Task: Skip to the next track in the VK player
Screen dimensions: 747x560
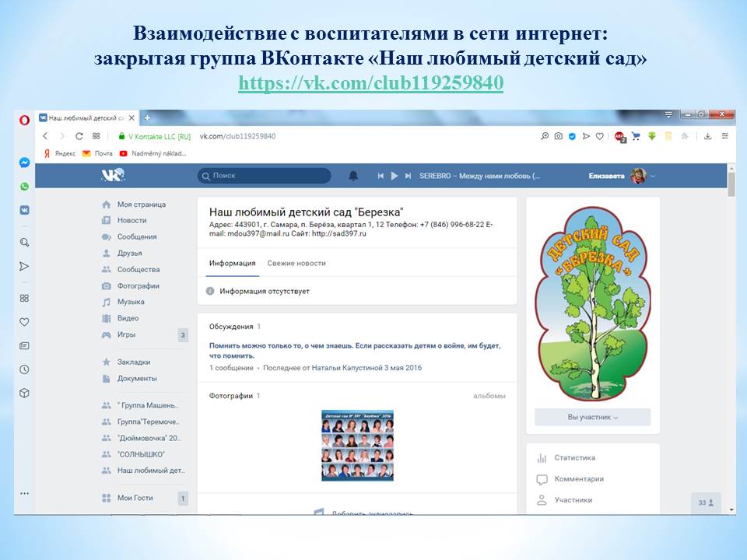Action: tap(408, 176)
